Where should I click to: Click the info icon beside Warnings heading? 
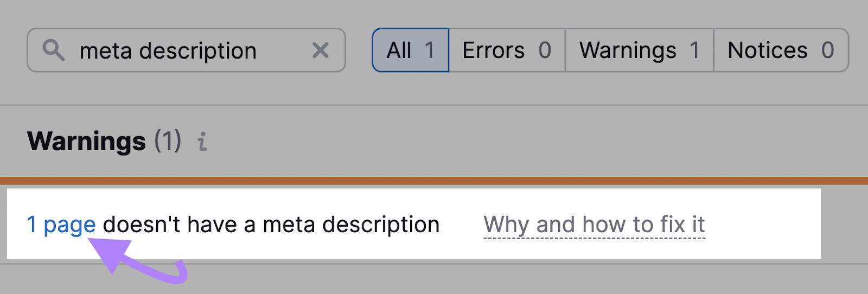pyautogui.click(x=202, y=142)
